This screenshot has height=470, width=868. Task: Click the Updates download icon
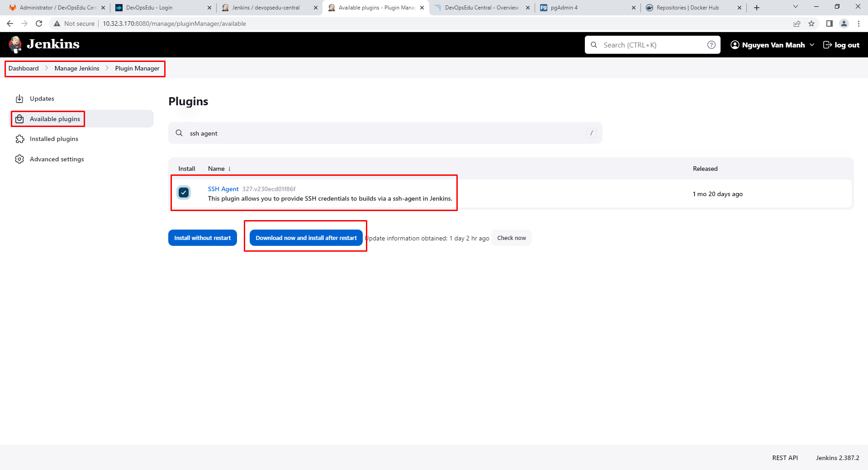(19, 99)
